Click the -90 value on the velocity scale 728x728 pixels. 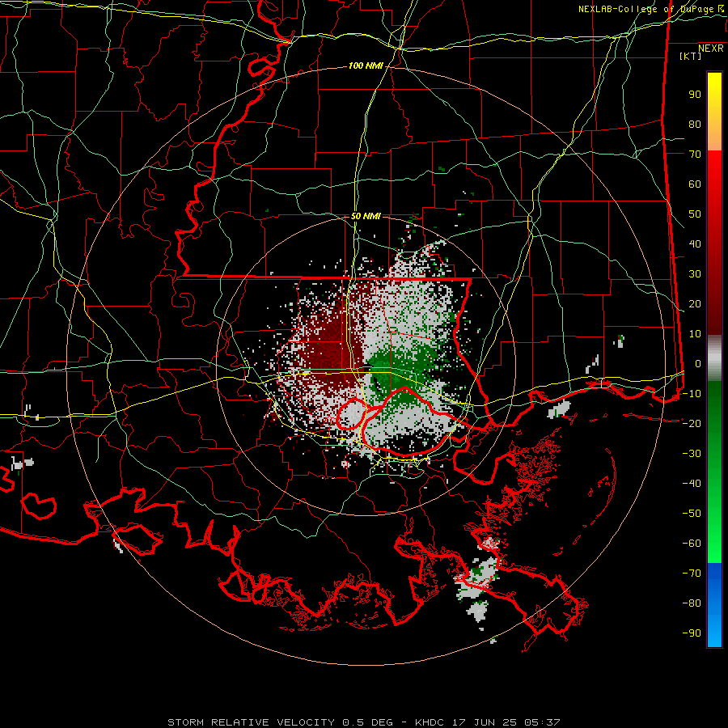(692, 633)
